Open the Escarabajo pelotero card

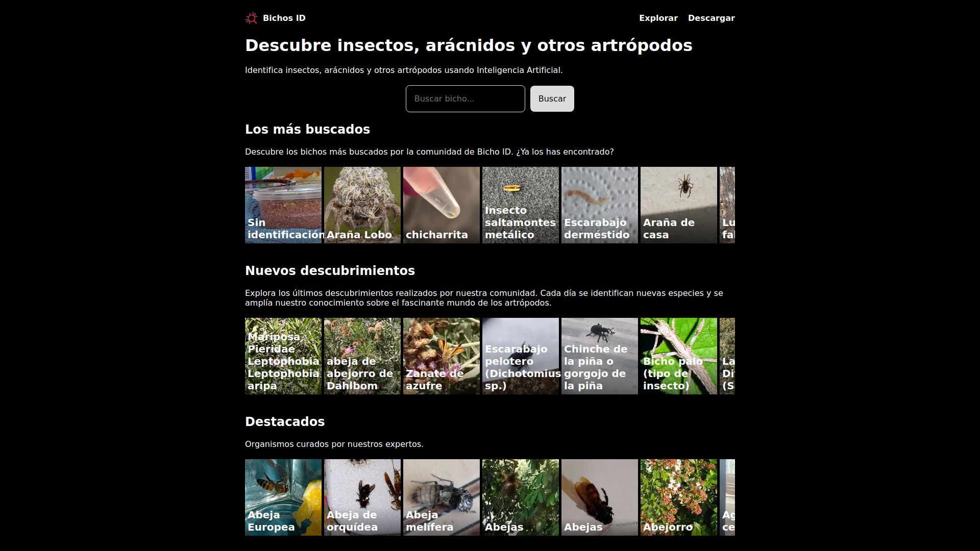click(x=520, y=356)
